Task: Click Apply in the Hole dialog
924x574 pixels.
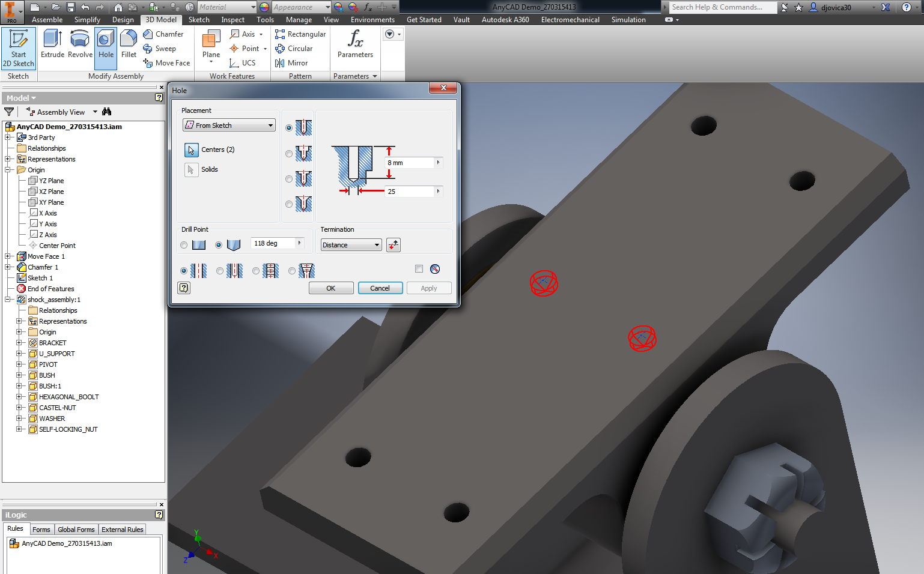Action: (x=428, y=288)
